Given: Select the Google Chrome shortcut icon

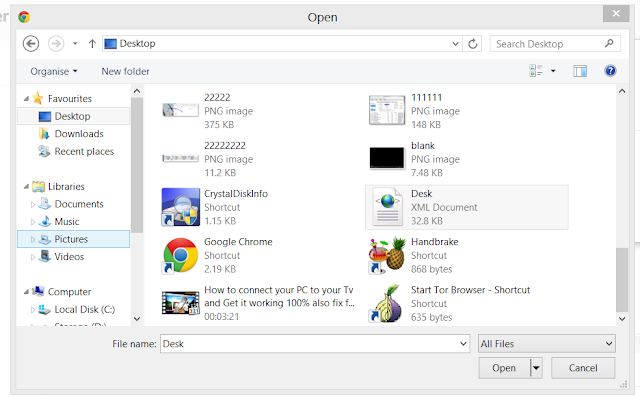Looking at the screenshot, I should coord(180,256).
